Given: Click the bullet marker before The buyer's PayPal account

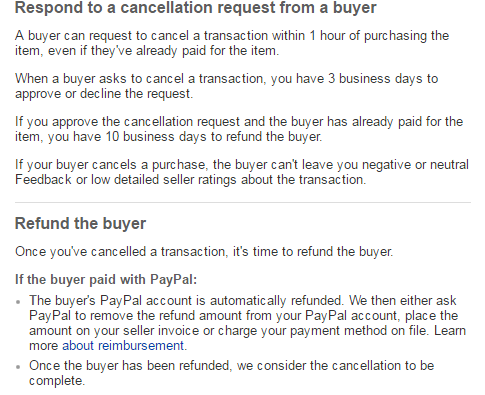Looking at the screenshot, I should (18, 302).
